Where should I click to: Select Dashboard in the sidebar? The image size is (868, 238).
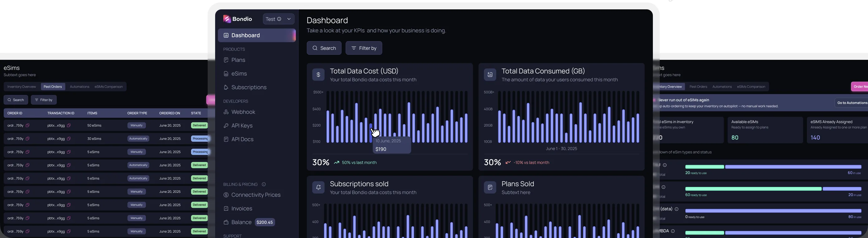point(257,35)
